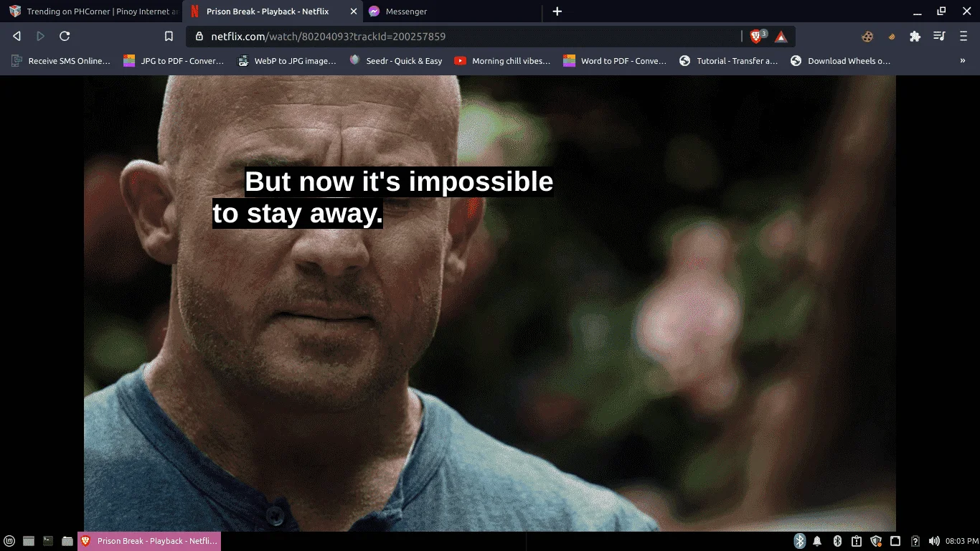
Task: Open the Download Wheels bookmark
Action: point(840,61)
